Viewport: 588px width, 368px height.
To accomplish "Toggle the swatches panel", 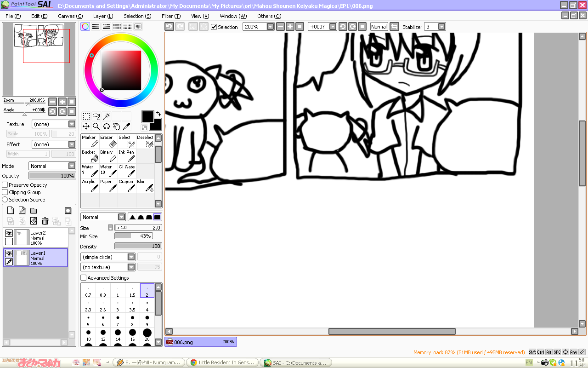I will coord(127,27).
